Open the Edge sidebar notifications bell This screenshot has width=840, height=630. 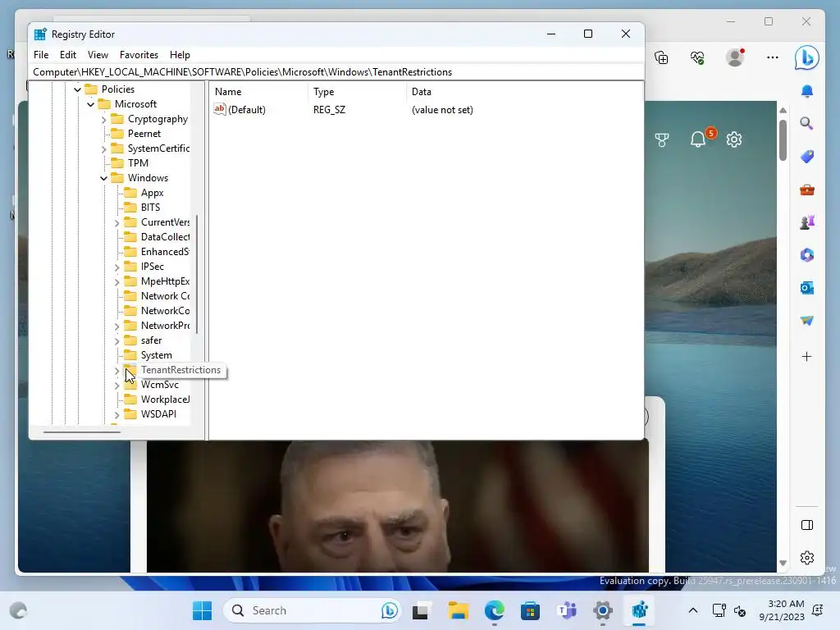(807, 91)
